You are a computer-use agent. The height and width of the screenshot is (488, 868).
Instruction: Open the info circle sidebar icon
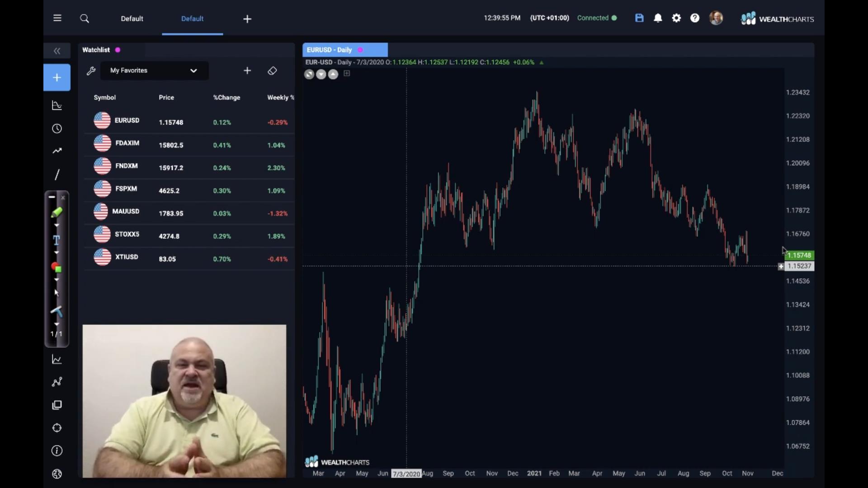[57, 451]
